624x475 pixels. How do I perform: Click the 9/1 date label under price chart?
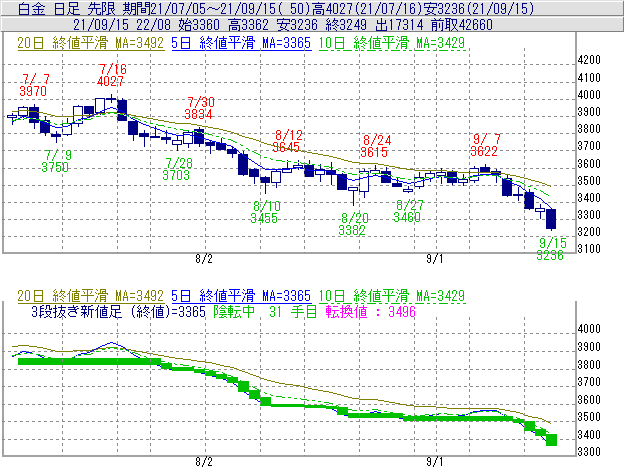tap(435, 259)
